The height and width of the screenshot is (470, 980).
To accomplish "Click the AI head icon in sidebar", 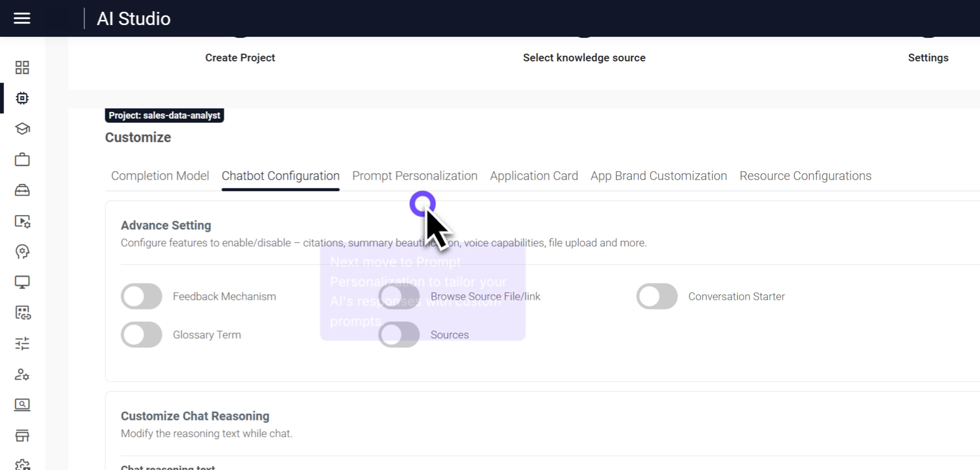I will coord(22,251).
